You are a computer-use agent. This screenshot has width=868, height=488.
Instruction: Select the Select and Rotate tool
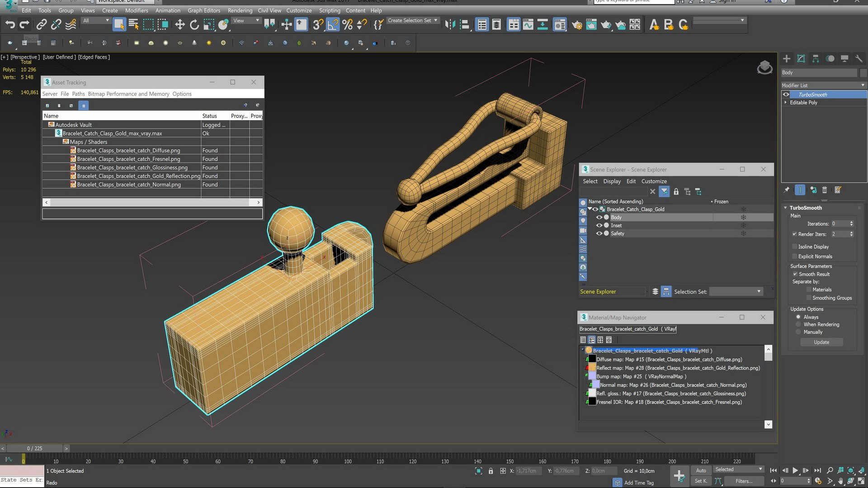[194, 24]
